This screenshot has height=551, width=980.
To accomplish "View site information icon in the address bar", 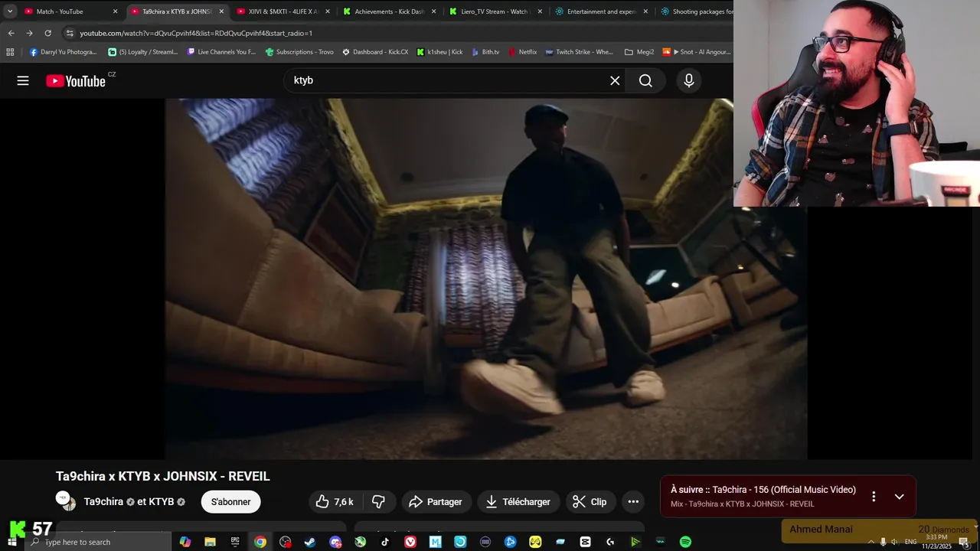I will (x=70, y=33).
